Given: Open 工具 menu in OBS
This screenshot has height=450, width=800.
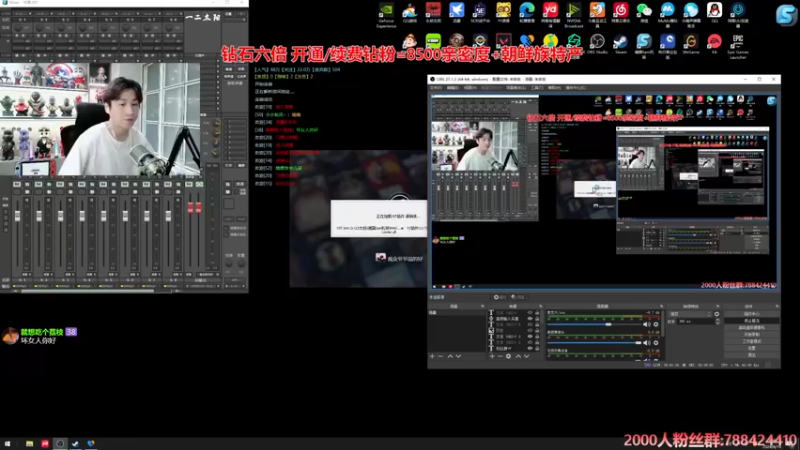Looking at the screenshot, I should [537, 88].
